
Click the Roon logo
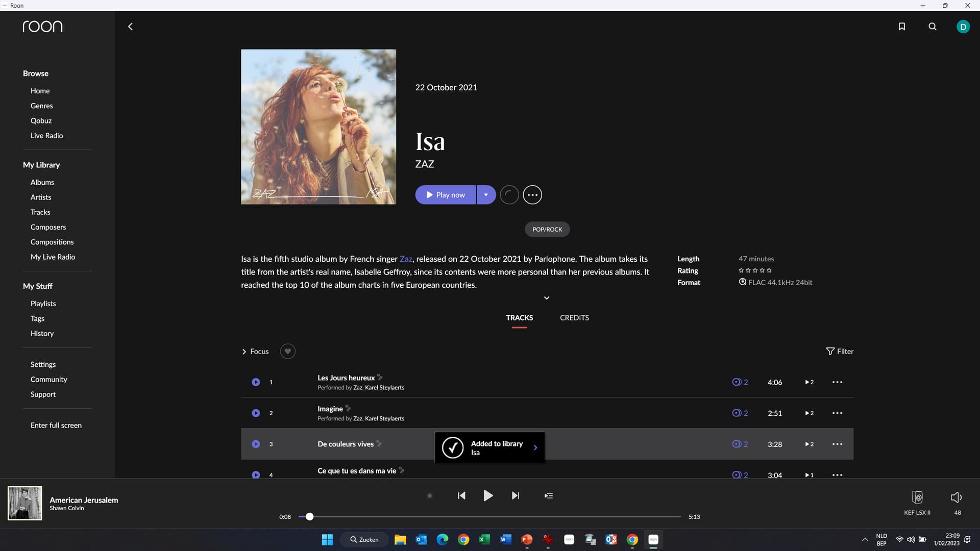[x=42, y=27]
